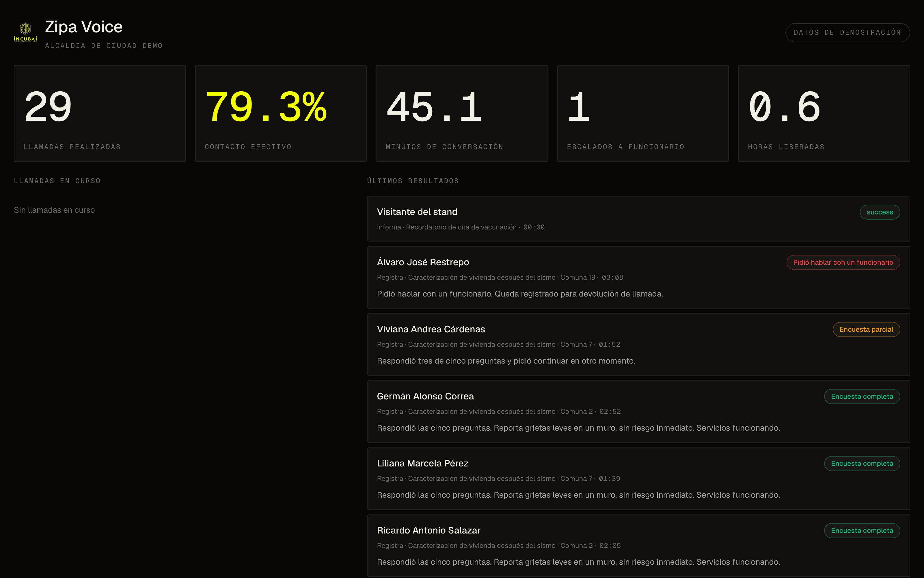Click the Incubai logo icon
Screen dimensions: 924x578
click(25, 32)
